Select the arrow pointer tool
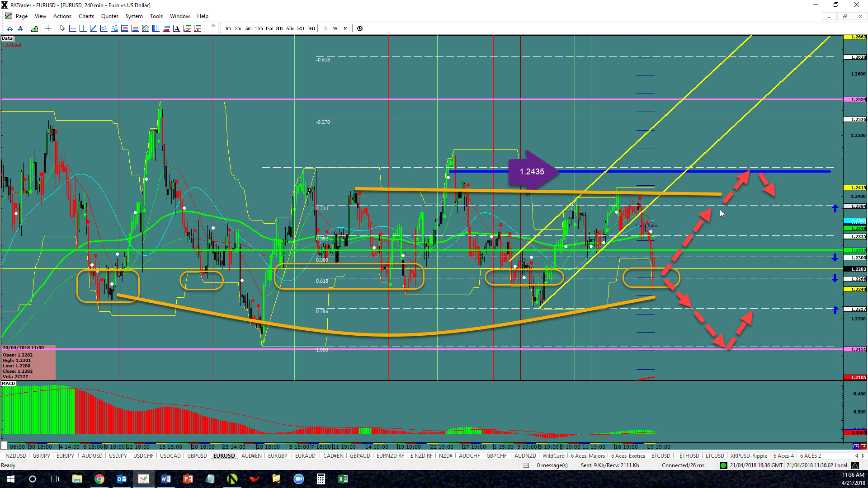 tap(62, 28)
